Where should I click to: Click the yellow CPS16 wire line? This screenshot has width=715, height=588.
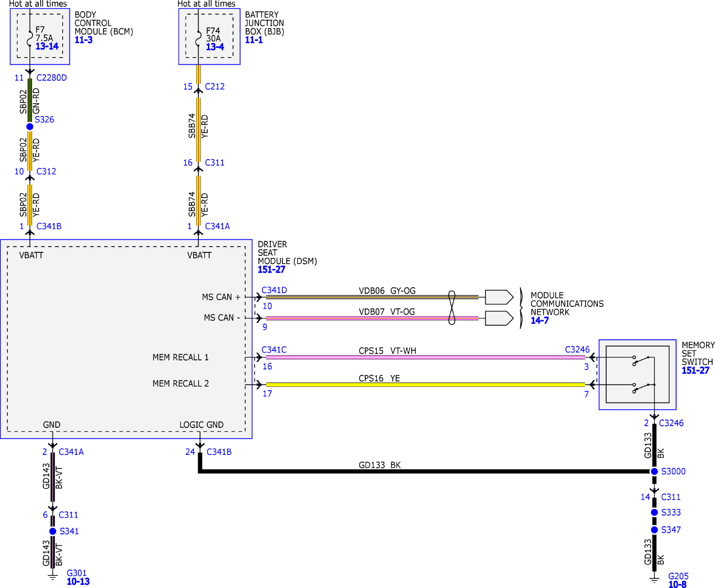click(x=425, y=385)
